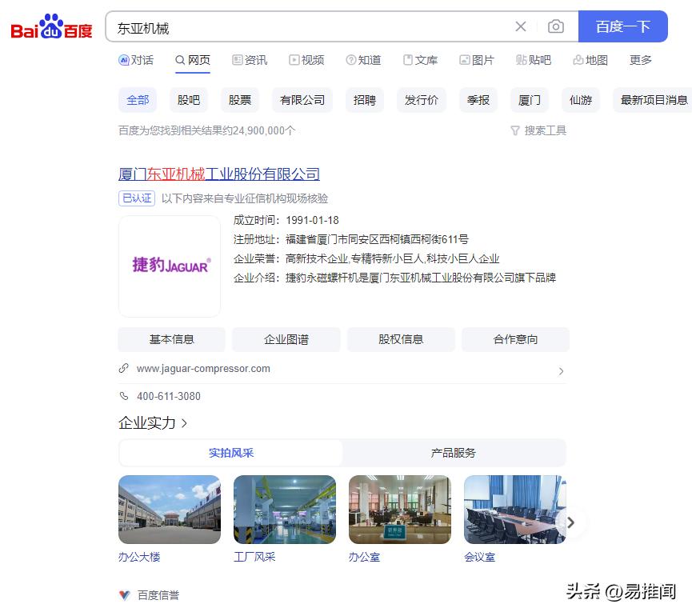Select the 招聘 filter chip
The image size is (692, 616).
[364, 99]
